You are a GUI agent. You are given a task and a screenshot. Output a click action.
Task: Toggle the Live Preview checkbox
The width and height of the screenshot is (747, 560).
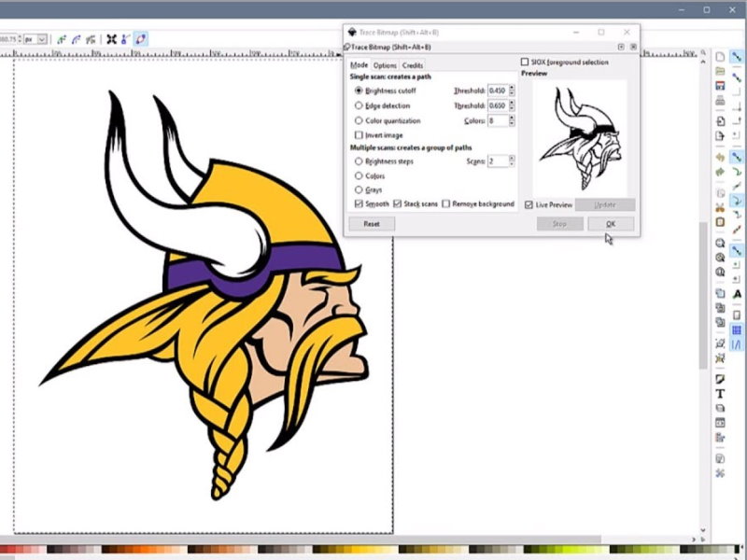pos(529,204)
